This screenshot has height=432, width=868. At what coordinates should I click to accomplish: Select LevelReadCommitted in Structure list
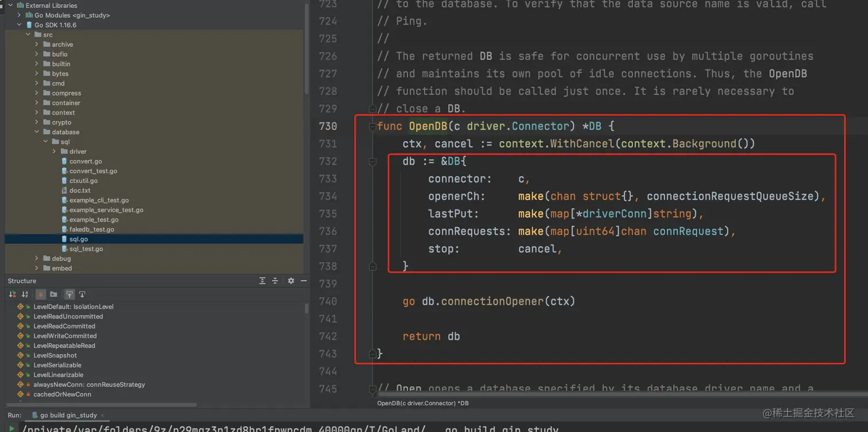64,326
